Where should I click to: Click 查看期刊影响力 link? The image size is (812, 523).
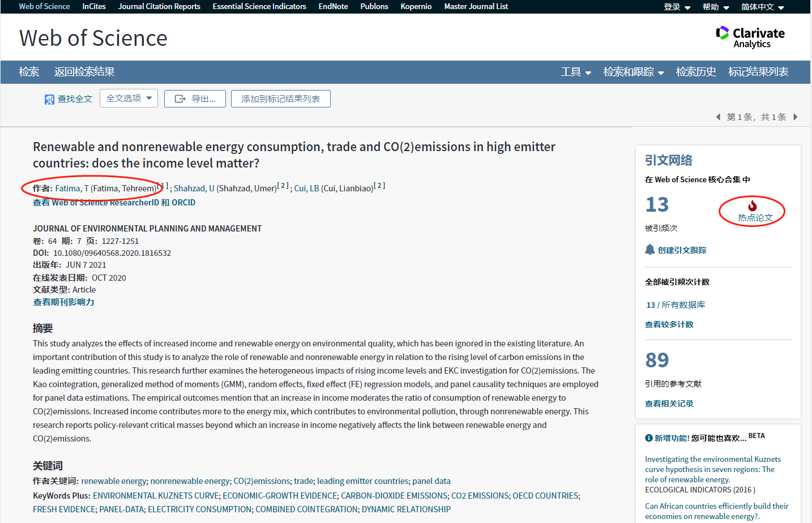click(x=63, y=302)
